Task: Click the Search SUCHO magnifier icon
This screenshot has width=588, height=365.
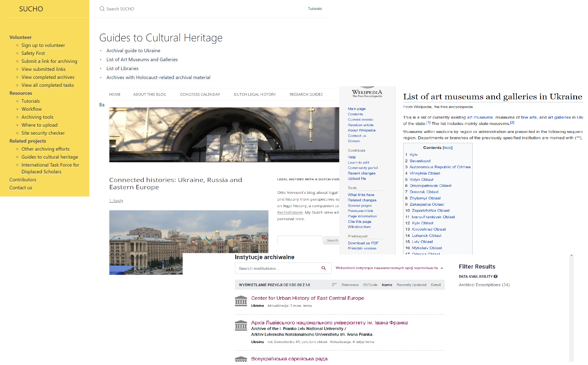Action: 102,9
